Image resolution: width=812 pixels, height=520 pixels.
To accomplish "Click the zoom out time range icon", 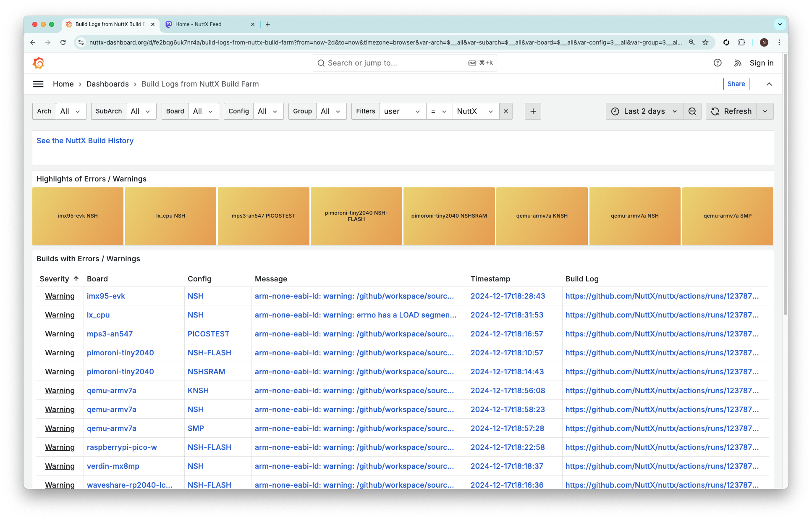I will [692, 111].
